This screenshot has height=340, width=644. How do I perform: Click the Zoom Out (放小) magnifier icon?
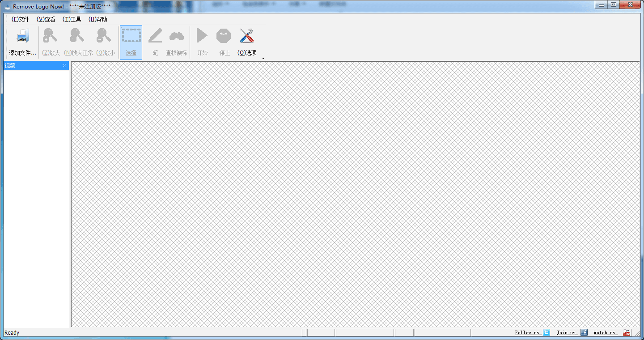(x=104, y=36)
